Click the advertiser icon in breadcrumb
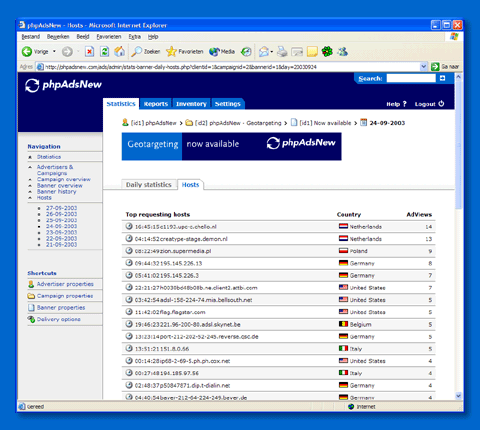Viewport: 480px width, 430px height. pyautogui.click(x=125, y=123)
